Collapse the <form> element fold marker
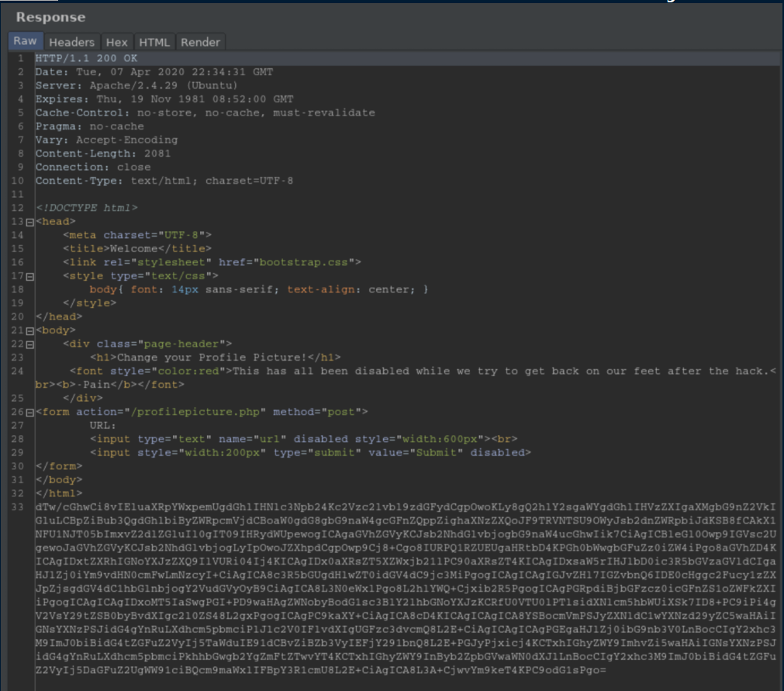 point(30,412)
